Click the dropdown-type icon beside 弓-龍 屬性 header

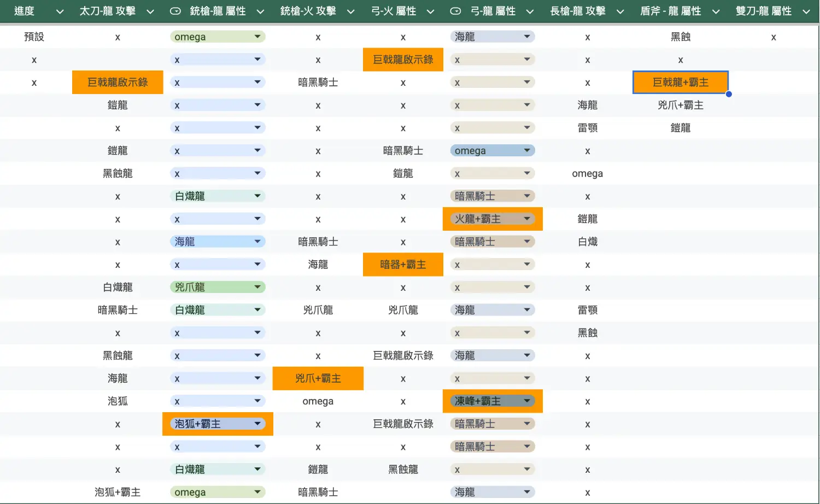tap(455, 11)
